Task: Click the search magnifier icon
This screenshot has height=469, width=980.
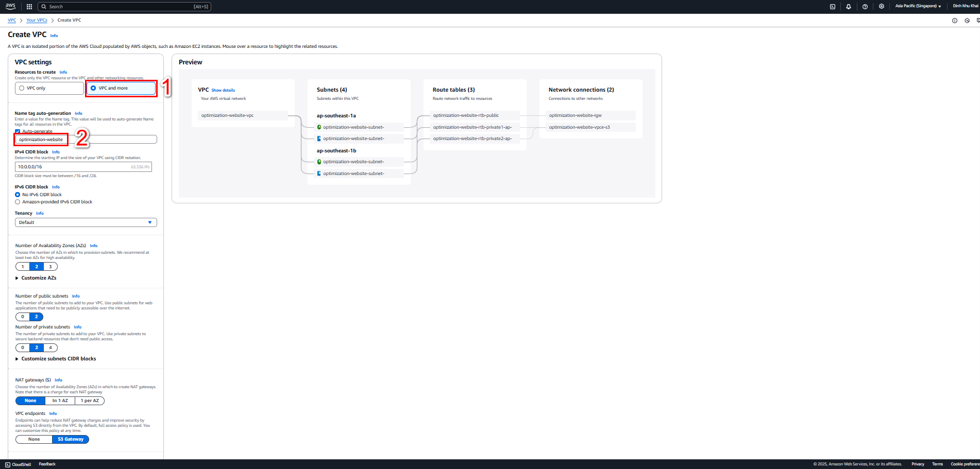Action: coord(44,7)
